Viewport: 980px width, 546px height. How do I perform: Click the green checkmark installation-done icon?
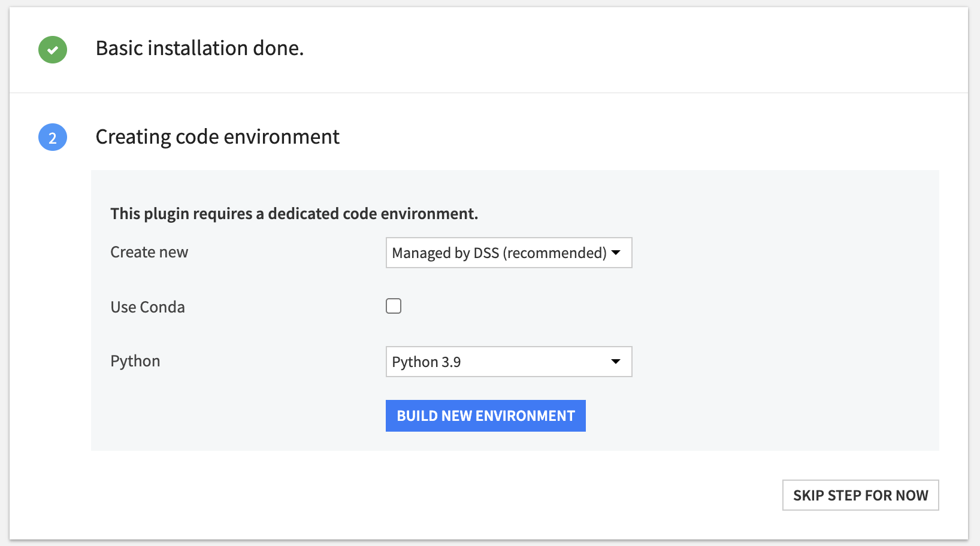click(x=53, y=49)
